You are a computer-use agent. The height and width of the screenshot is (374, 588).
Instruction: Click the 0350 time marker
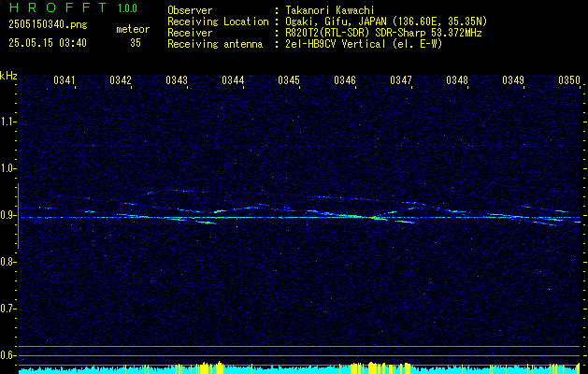[569, 80]
